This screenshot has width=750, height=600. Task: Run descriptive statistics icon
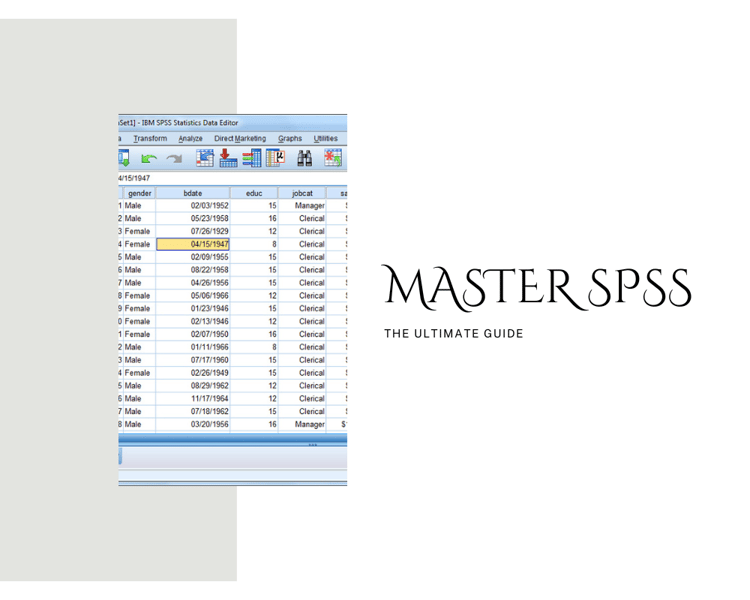click(x=276, y=158)
